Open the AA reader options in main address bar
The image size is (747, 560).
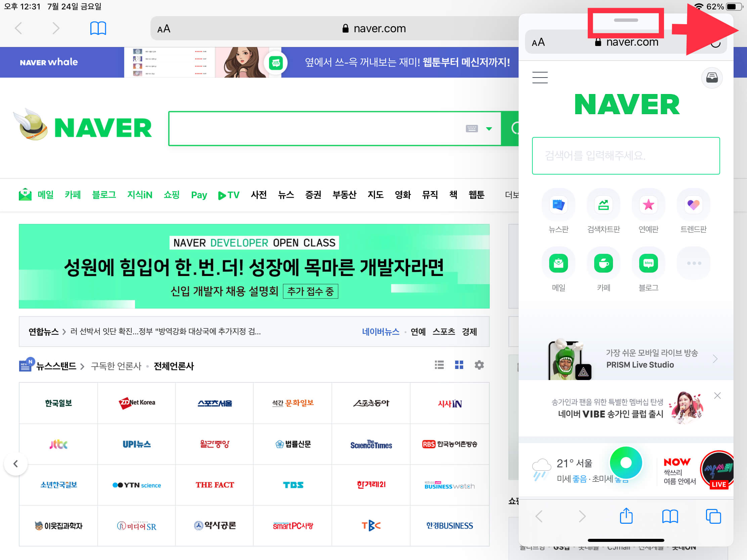pos(164,29)
